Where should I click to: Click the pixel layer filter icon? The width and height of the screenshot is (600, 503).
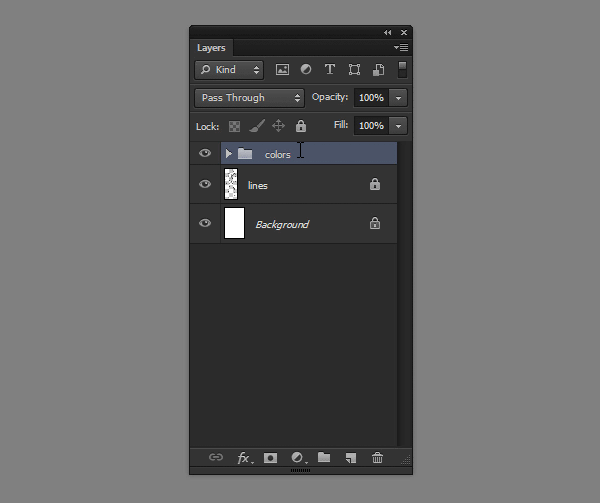(x=282, y=70)
